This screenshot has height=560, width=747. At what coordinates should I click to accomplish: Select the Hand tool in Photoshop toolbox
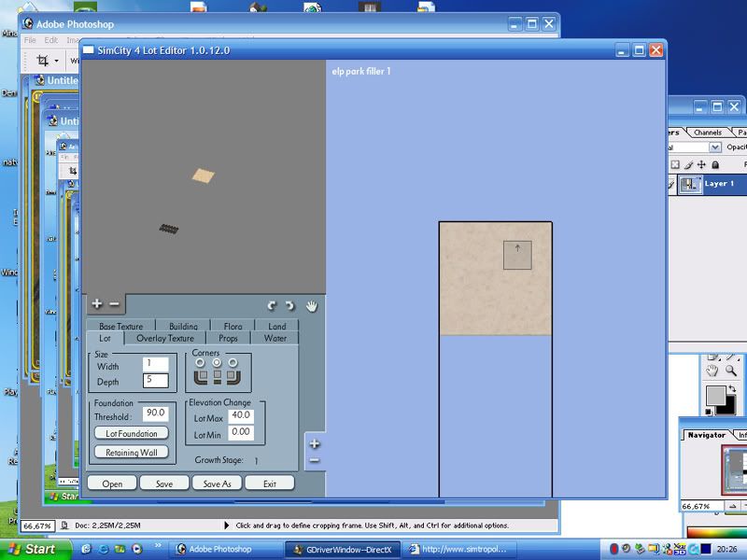click(x=712, y=371)
